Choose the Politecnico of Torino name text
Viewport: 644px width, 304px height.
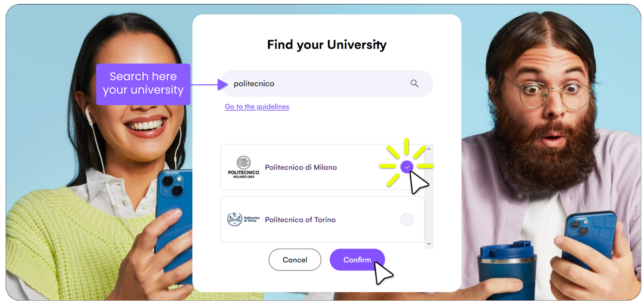coord(300,219)
